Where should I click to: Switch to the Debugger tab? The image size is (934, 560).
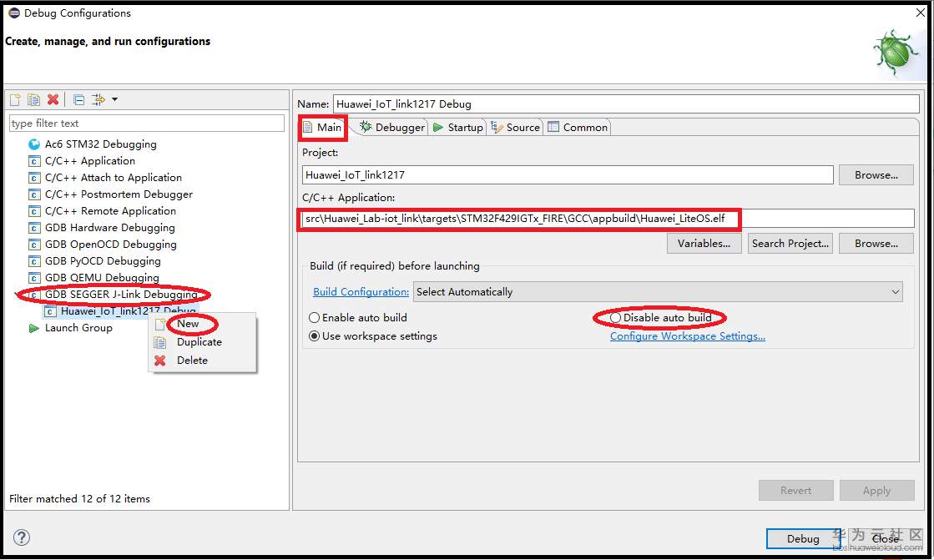392,128
